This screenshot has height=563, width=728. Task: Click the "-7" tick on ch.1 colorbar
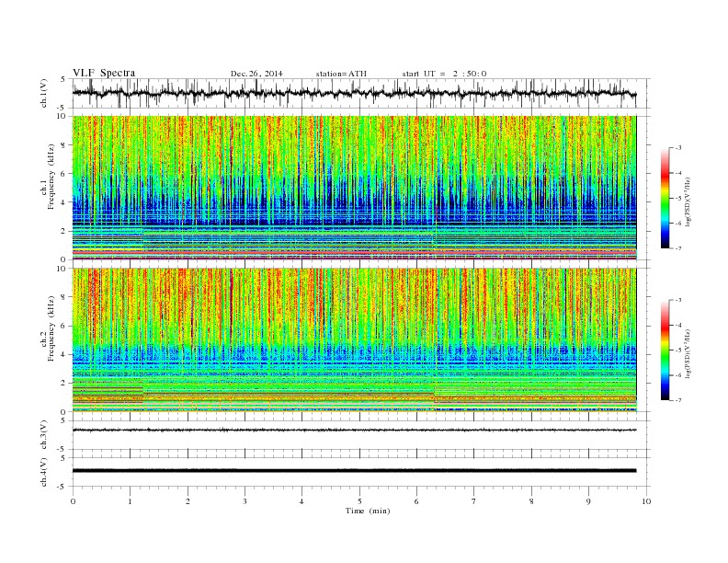pyautogui.click(x=678, y=248)
